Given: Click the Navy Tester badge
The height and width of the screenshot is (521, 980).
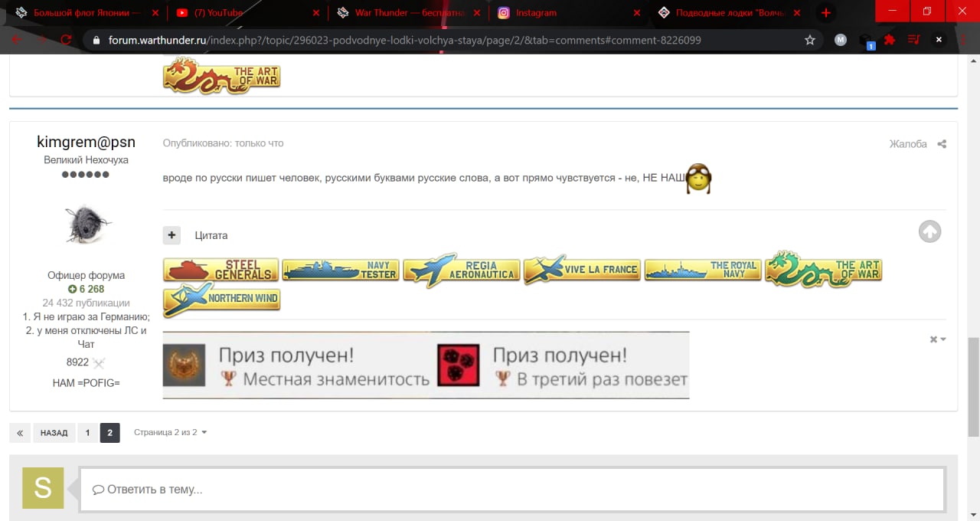Looking at the screenshot, I should pos(341,270).
